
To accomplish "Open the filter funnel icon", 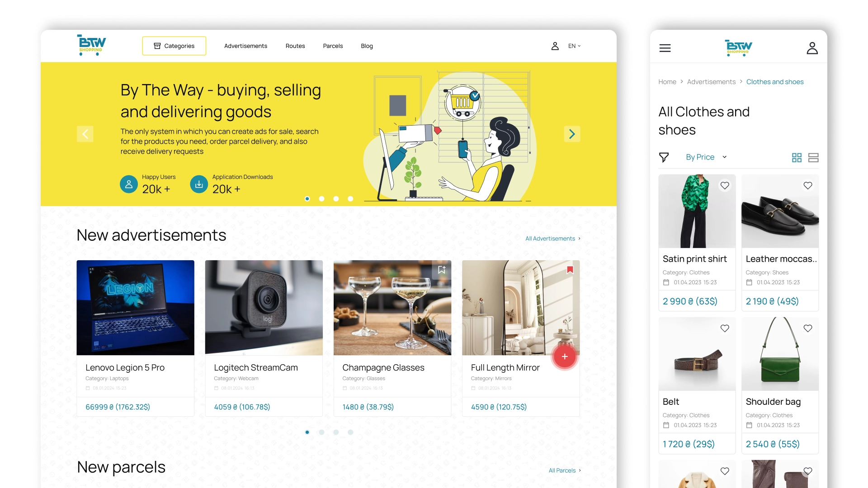I will (x=664, y=157).
